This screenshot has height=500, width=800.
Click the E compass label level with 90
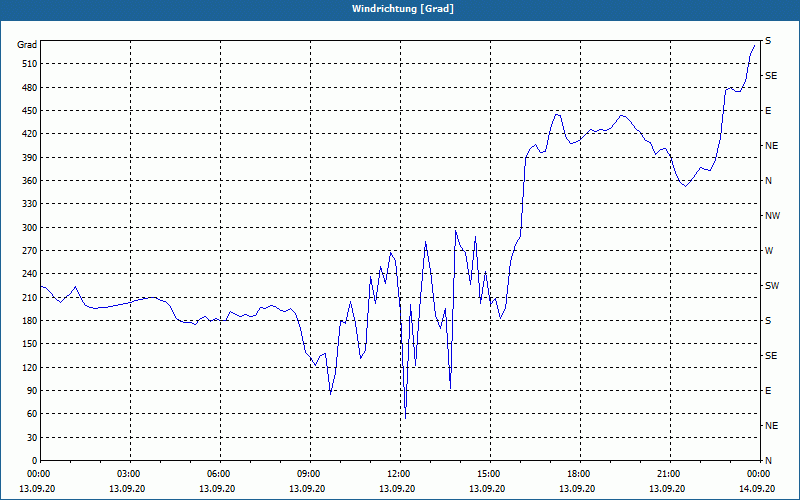[768, 391]
